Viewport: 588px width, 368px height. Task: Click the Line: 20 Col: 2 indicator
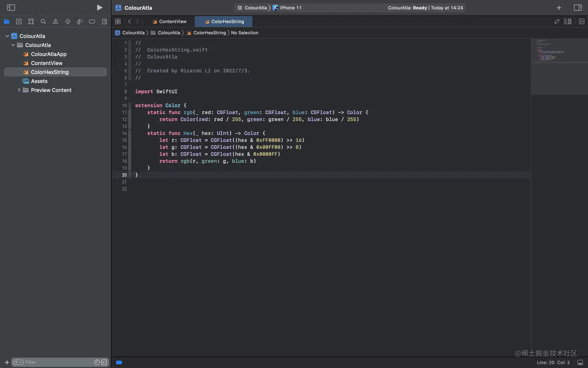coord(553,363)
